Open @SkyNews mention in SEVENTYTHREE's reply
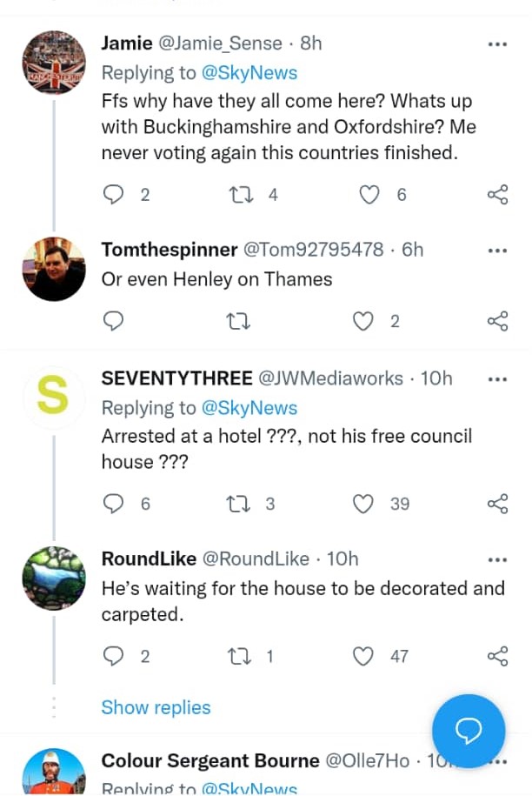This screenshot has width=532, height=796. click(x=249, y=408)
